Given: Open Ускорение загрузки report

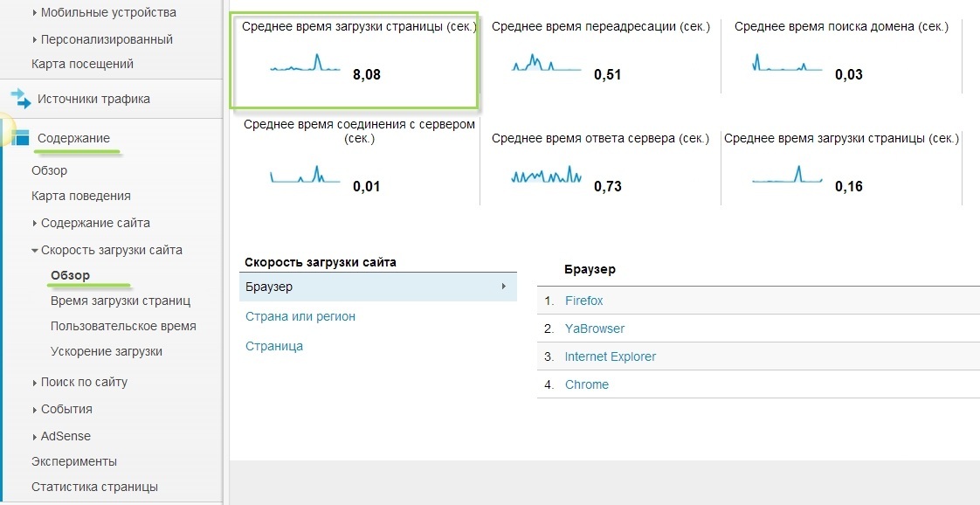Looking at the screenshot, I should coord(107,351).
